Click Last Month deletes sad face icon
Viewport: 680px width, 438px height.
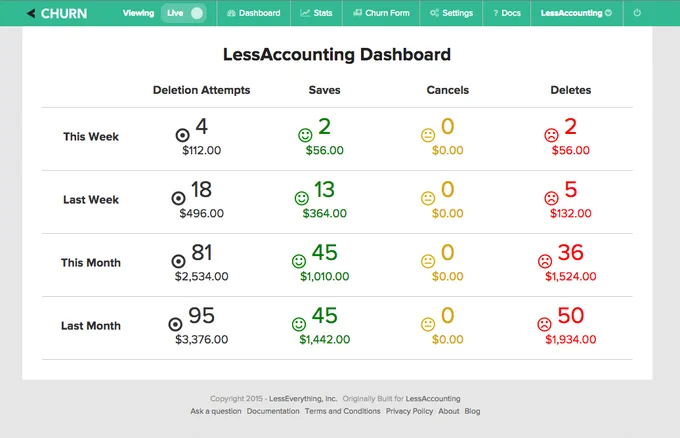pos(544,324)
